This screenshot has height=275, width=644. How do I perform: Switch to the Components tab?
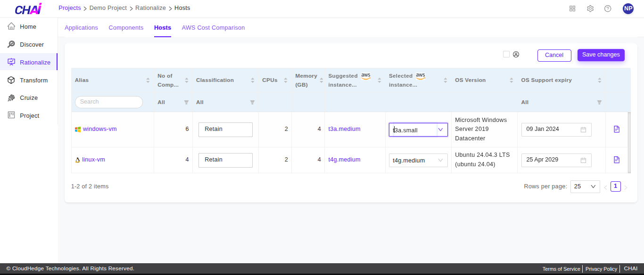[x=126, y=28]
